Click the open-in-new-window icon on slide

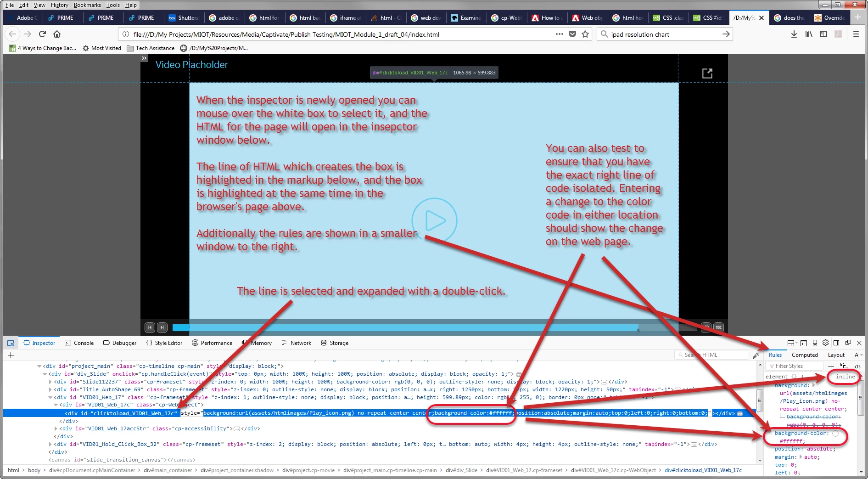click(707, 73)
